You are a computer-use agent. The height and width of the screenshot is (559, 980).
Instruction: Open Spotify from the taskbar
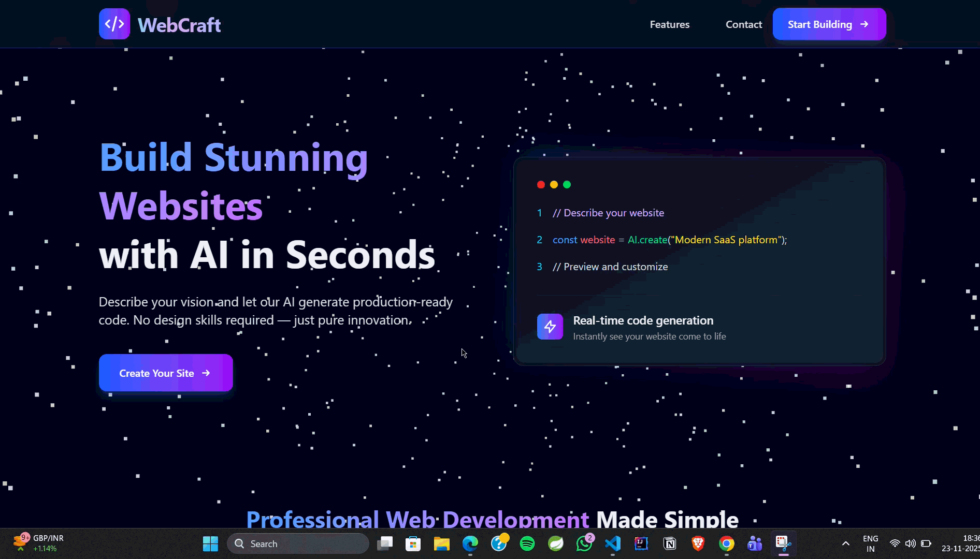point(527,543)
